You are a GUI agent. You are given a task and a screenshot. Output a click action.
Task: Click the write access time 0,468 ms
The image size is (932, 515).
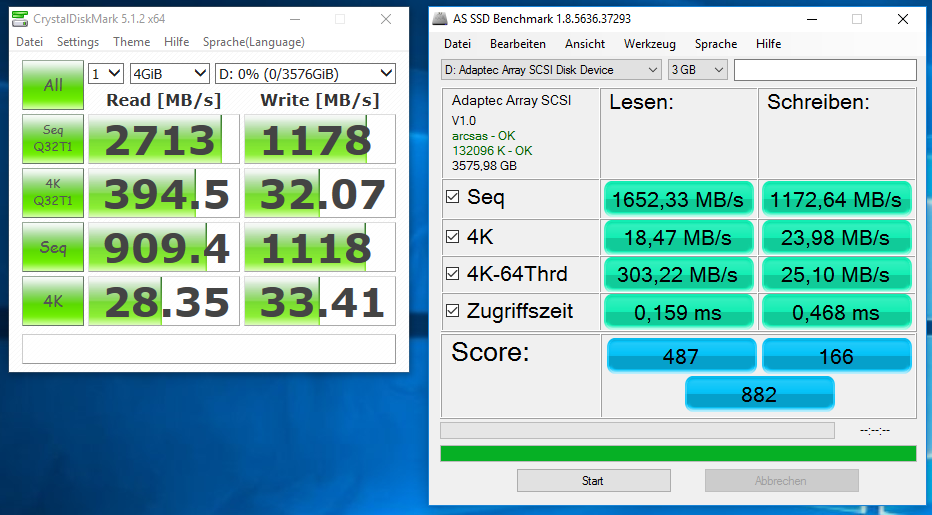(836, 312)
